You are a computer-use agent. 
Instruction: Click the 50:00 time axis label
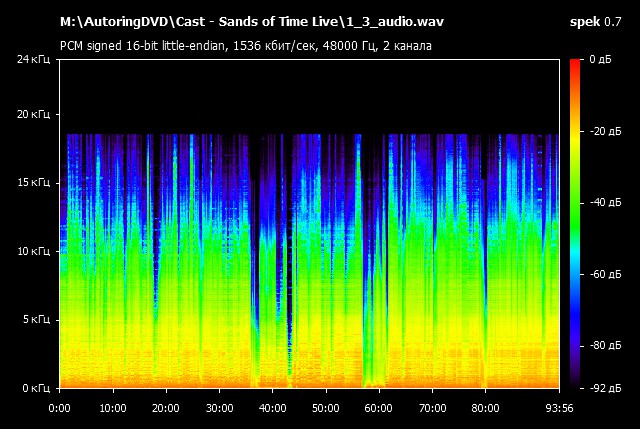click(326, 408)
